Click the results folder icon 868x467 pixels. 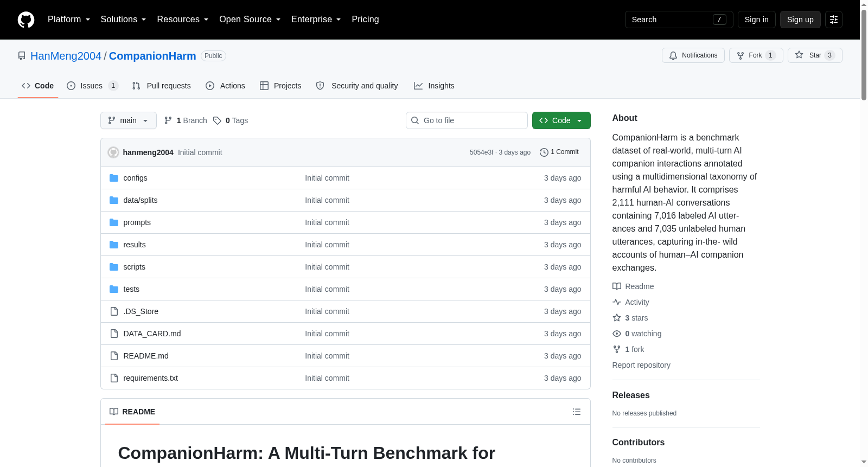point(114,245)
